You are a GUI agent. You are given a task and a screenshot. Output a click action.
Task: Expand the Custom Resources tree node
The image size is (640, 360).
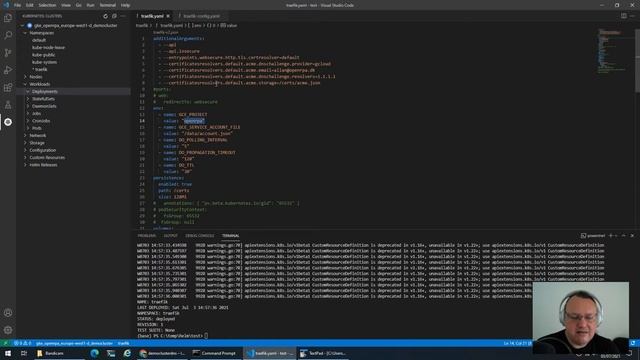pyautogui.click(x=25, y=158)
